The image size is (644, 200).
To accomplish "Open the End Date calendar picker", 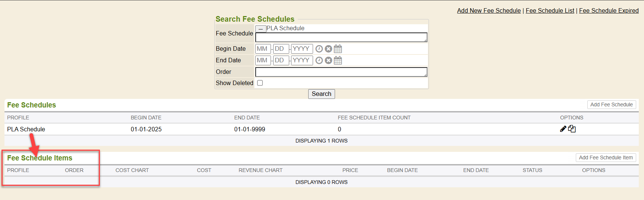I will click(x=338, y=60).
